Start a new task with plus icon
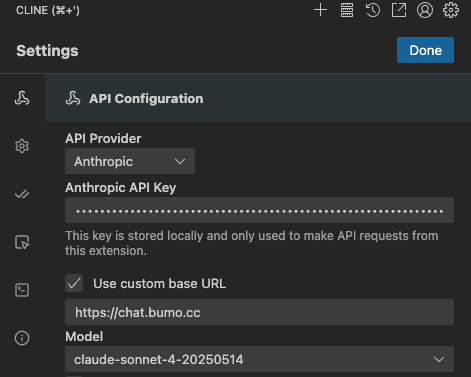Viewport: 471px width, 377px height. coord(320,10)
